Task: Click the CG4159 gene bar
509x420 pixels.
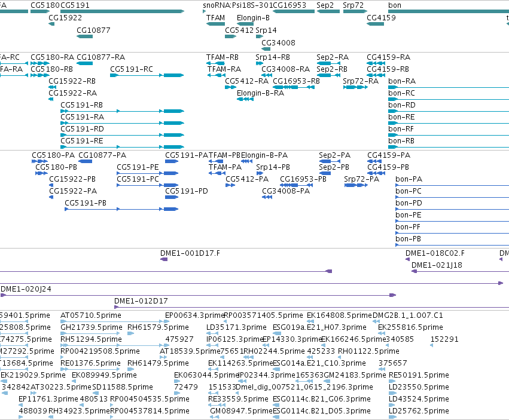Action: pos(375,24)
